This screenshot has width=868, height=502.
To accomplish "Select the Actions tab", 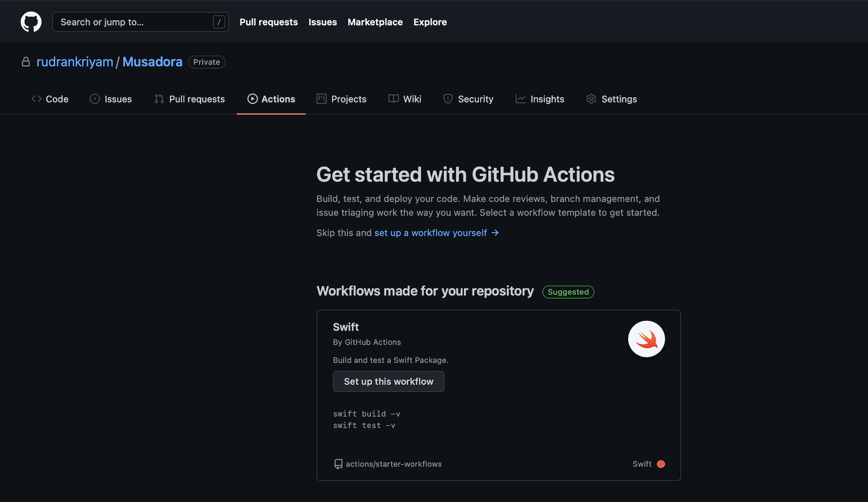I will [x=271, y=99].
